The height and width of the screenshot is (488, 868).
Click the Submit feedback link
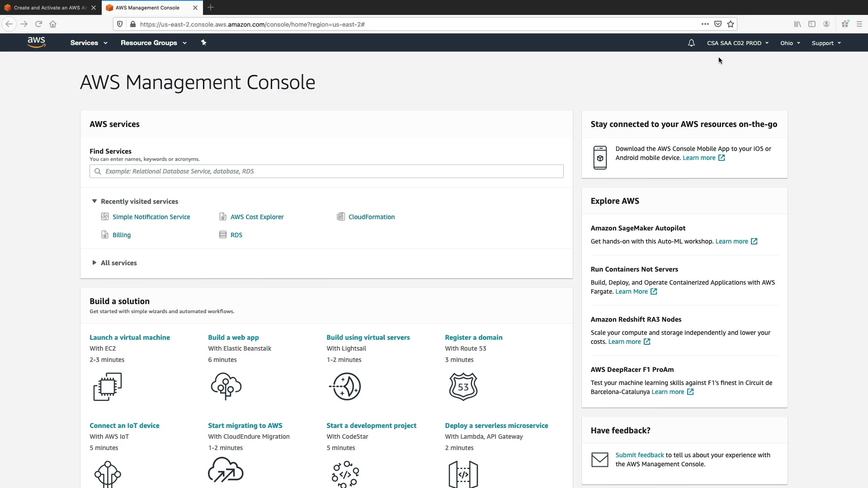(639, 455)
